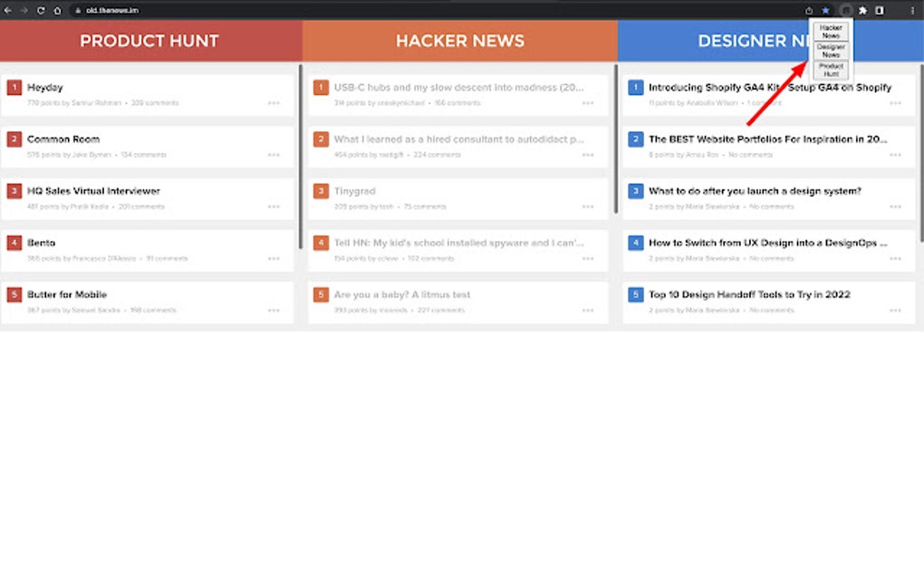
Task: Click rank number 3 badge beside Tinygrad
Action: pos(321,191)
